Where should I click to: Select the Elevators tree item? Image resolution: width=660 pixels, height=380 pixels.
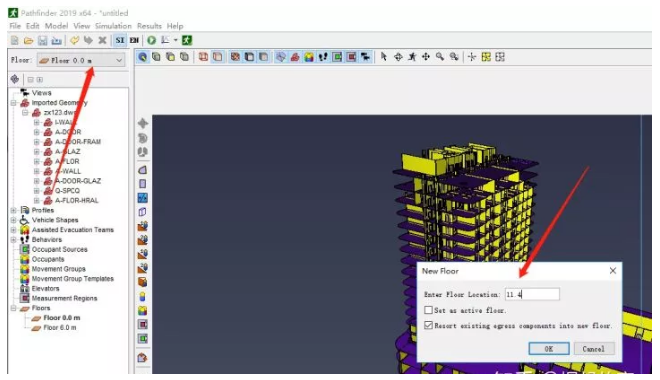tap(45, 288)
